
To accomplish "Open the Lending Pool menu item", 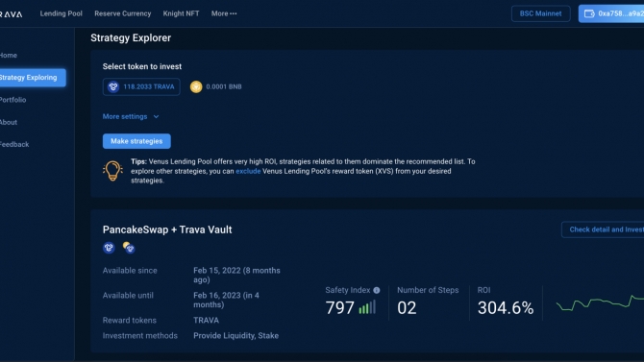I will 62,13.
